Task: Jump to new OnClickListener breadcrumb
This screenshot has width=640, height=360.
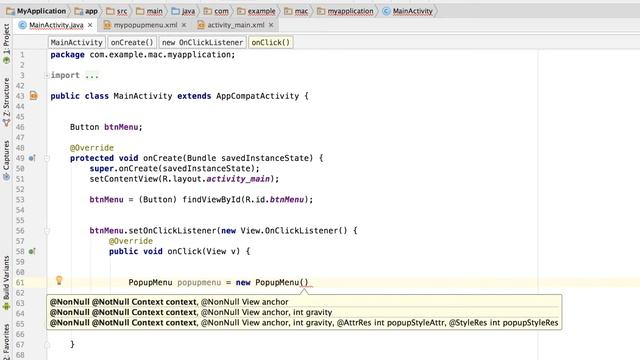Action: [x=202, y=42]
